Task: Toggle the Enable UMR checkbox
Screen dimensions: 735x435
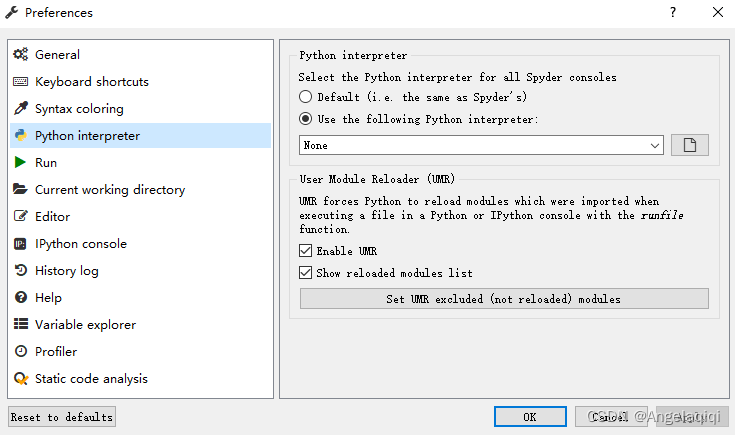Action: (x=306, y=251)
